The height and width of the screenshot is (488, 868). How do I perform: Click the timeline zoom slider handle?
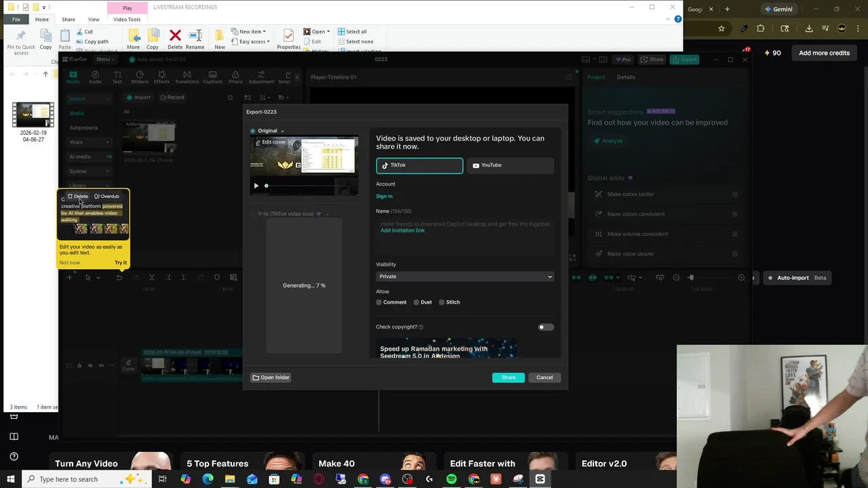coord(691,277)
